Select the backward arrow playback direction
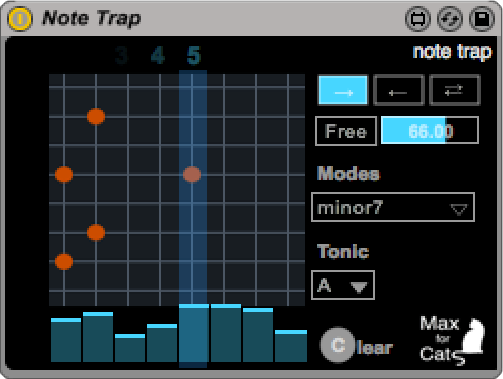Viewport: 503px width, 379px height. point(399,90)
